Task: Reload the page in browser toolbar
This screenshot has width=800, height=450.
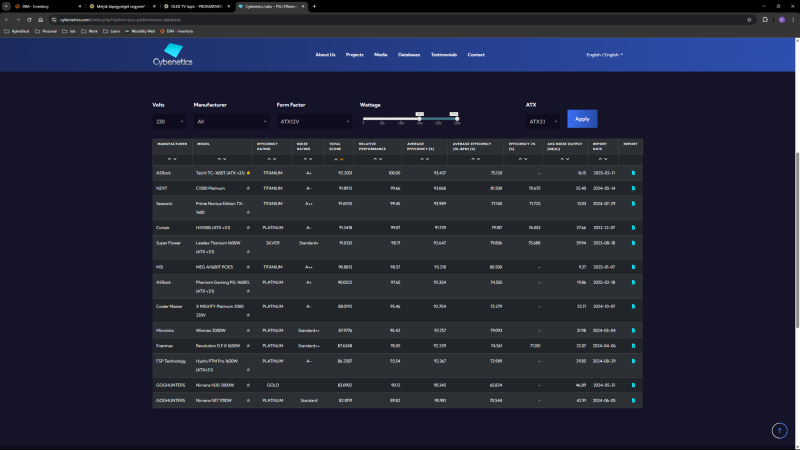Action: [29, 20]
